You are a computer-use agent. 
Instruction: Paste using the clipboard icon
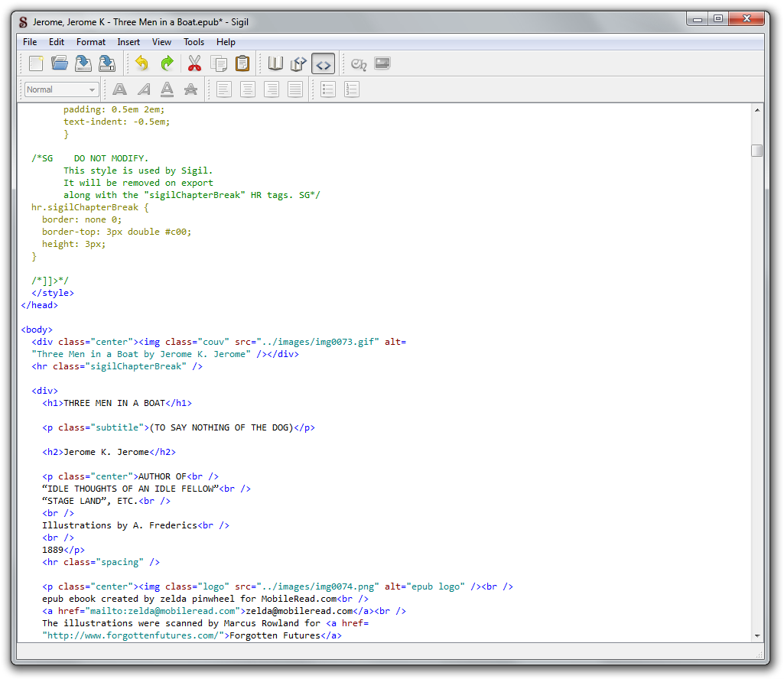pyautogui.click(x=242, y=63)
